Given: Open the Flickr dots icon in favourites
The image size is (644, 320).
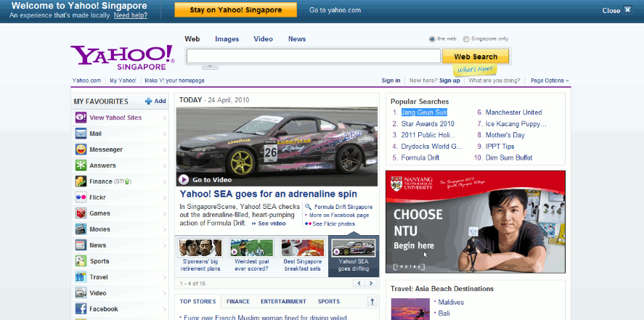Looking at the screenshot, I should coord(81,197).
